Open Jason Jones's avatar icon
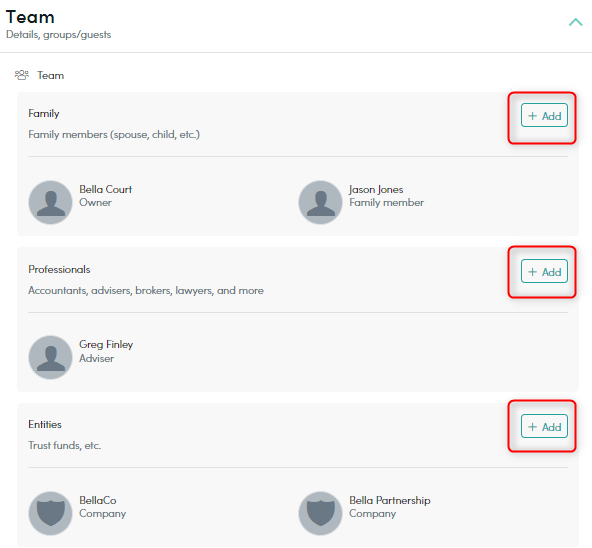Viewport: 592px width, 548px height. pos(320,202)
